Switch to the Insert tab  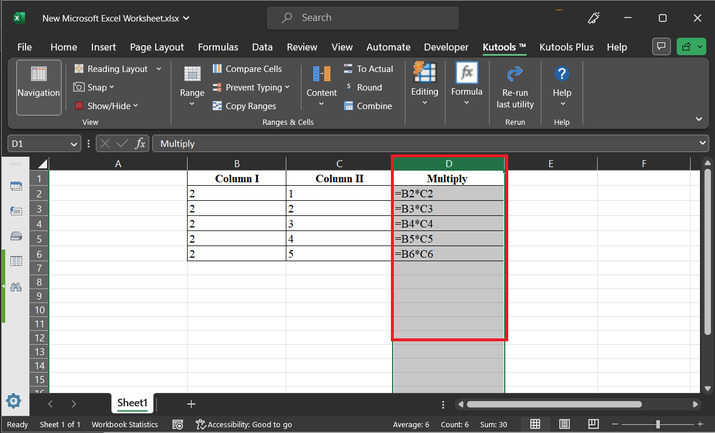pos(104,47)
